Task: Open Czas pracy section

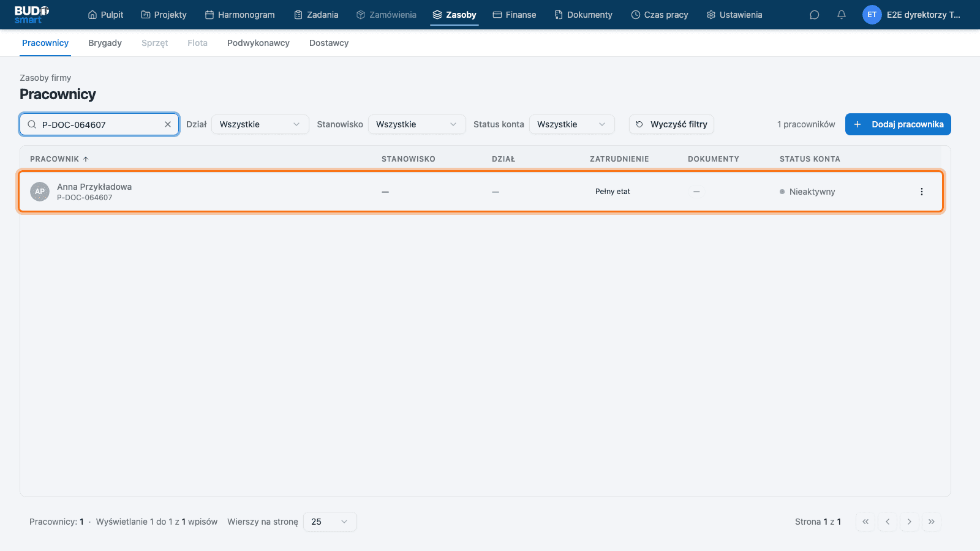Action: tap(660, 15)
